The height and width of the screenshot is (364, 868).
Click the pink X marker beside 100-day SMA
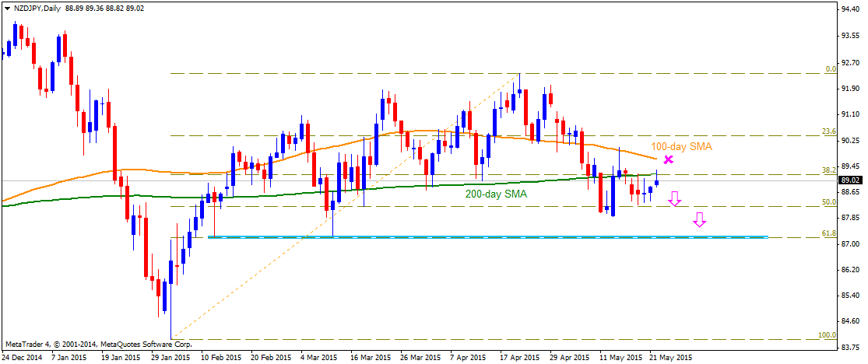pyautogui.click(x=668, y=159)
